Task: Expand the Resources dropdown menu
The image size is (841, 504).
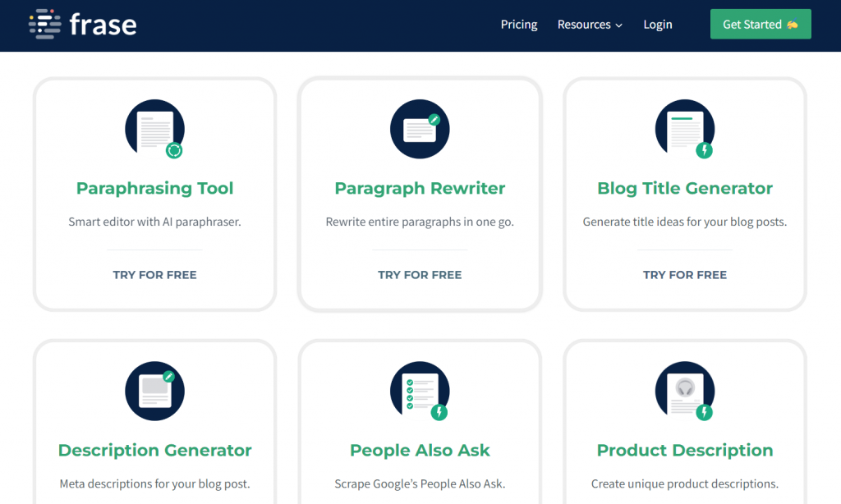Action: 590,25
